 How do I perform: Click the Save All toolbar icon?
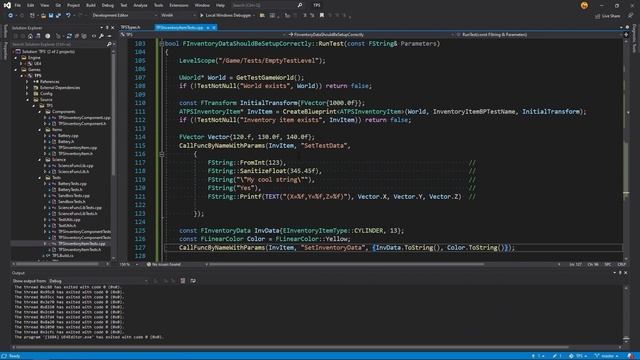point(58,16)
